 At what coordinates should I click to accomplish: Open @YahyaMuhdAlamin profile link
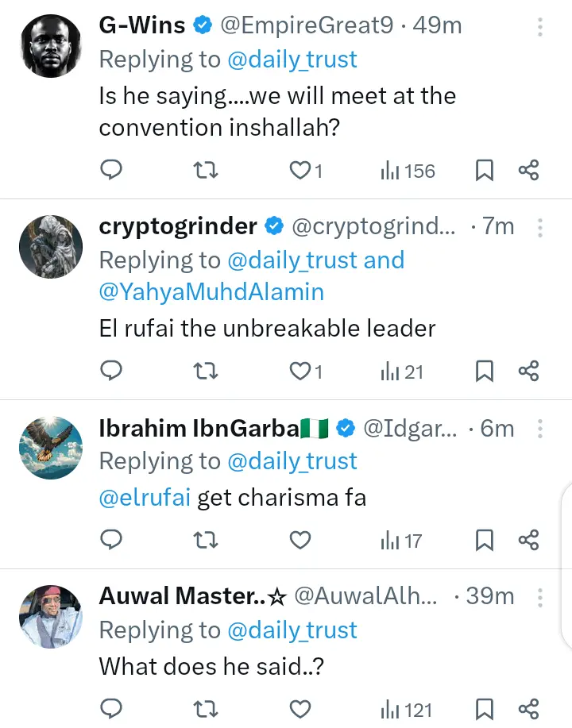tap(211, 291)
